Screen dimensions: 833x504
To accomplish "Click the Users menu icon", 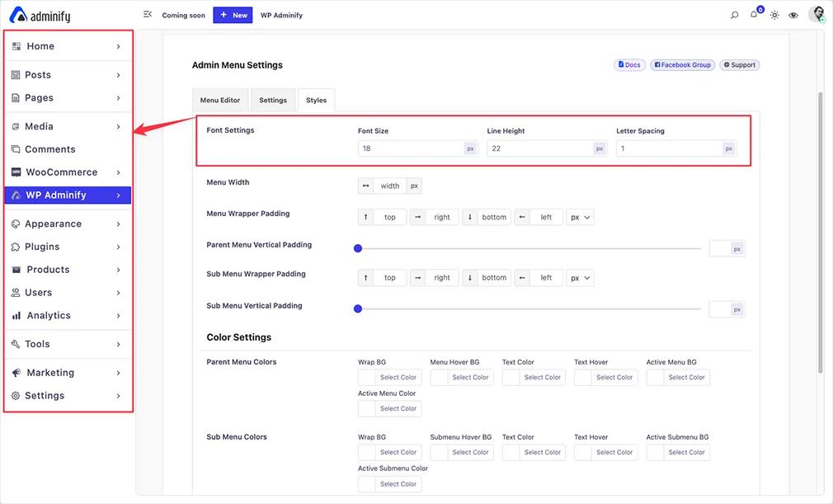I will click(x=16, y=293).
